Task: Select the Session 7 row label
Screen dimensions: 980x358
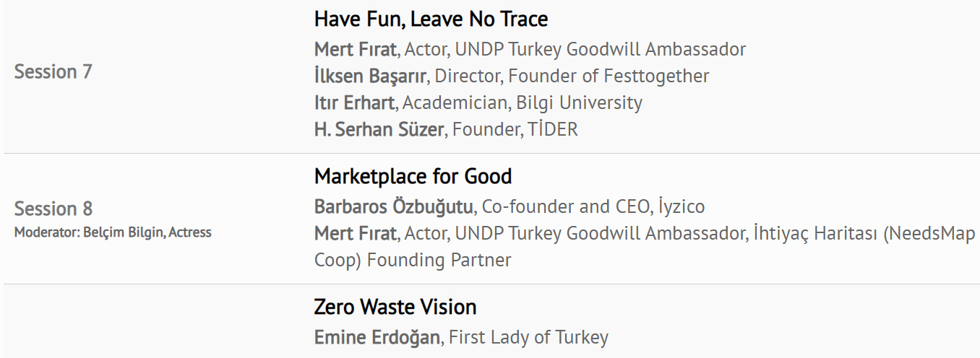Action: click(53, 72)
